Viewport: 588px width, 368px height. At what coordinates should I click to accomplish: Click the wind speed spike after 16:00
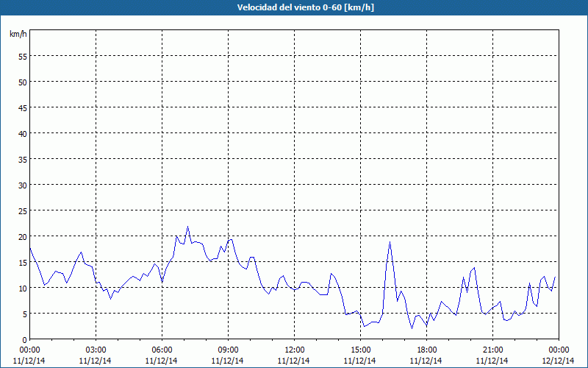pyautogui.click(x=390, y=243)
